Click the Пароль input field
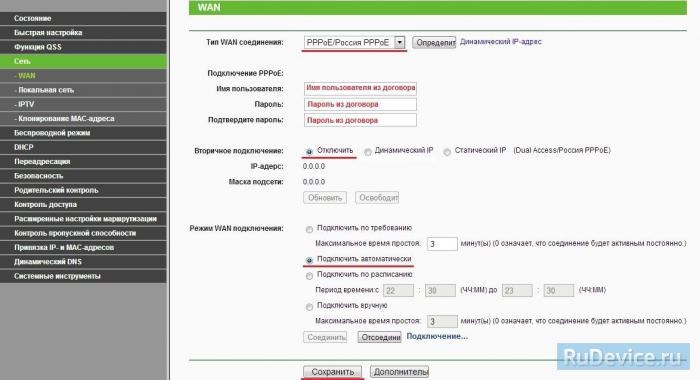Image resolution: width=700 pixels, height=380 pixels. (360, 104)
